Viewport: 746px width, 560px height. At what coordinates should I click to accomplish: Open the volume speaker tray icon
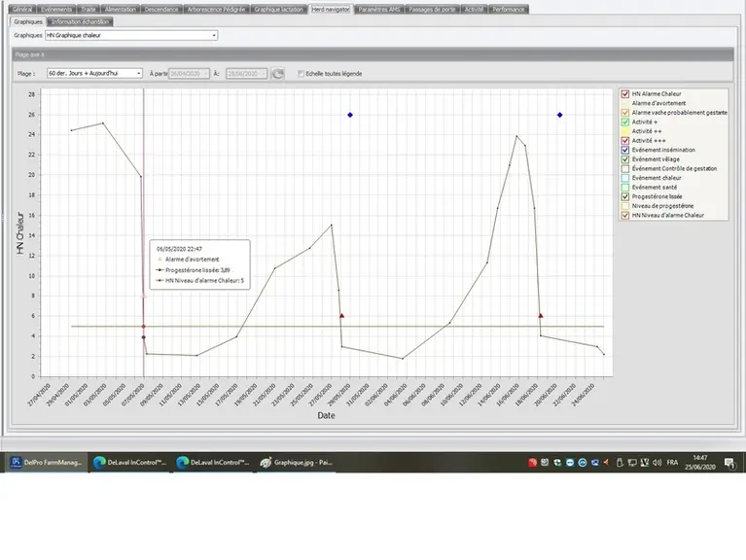click(657, 463)
